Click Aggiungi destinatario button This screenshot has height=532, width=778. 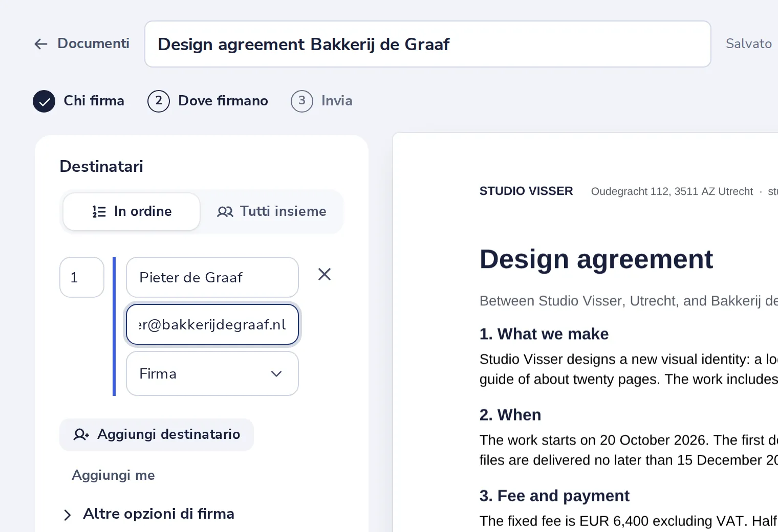pyautogui.click(x=157, y=434)
